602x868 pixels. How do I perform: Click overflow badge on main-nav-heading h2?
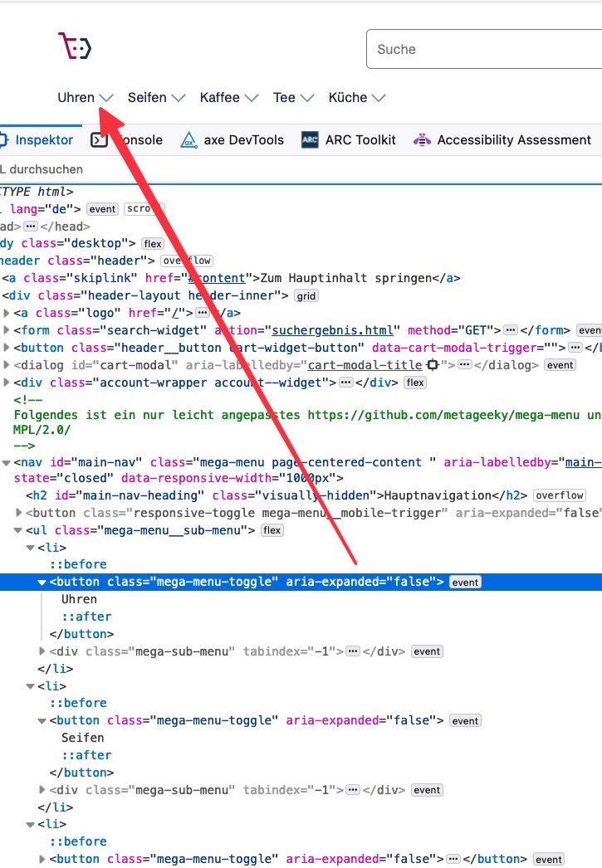click(560, 495)
